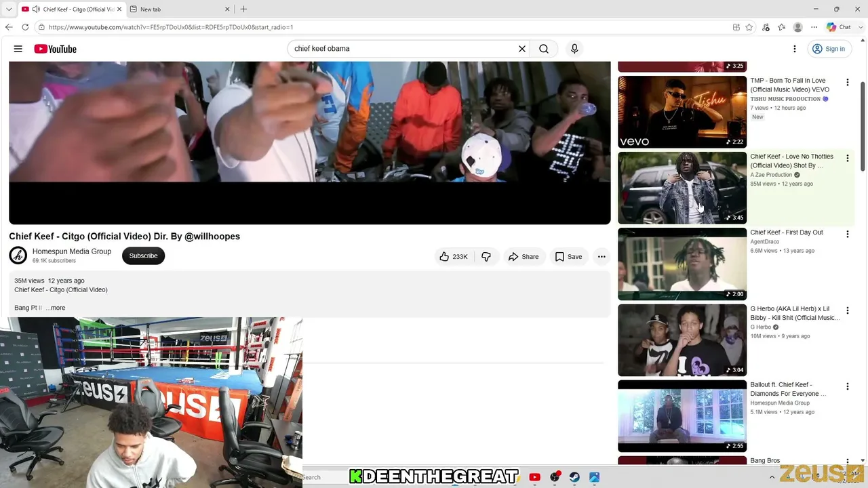Open more actions menu under the video

click(601, 256)
